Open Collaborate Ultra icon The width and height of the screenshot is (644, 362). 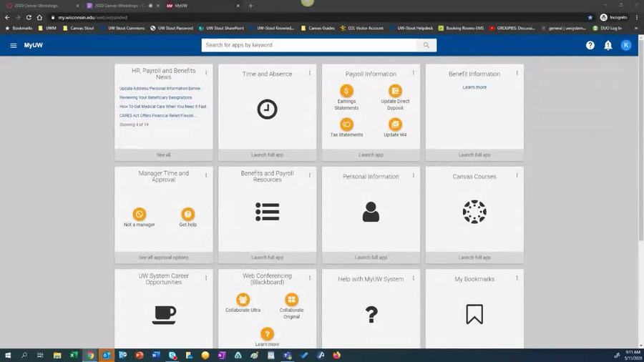[x=243, y=299]
